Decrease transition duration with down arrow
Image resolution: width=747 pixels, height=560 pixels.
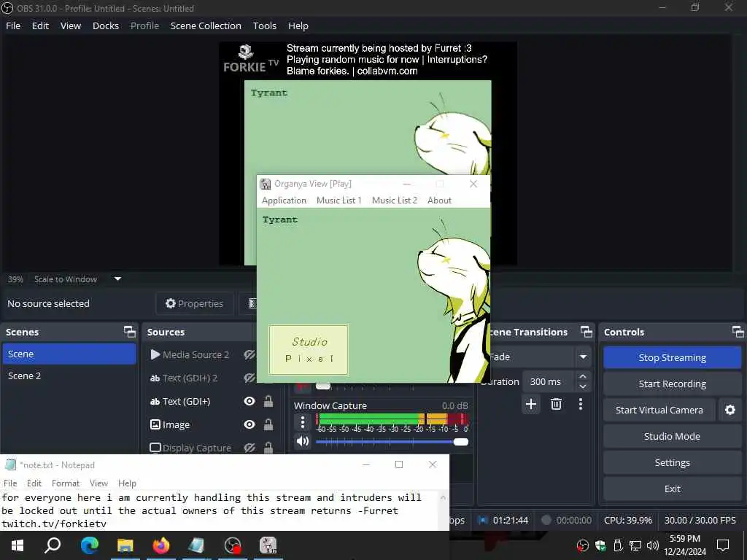coord(583,386)
